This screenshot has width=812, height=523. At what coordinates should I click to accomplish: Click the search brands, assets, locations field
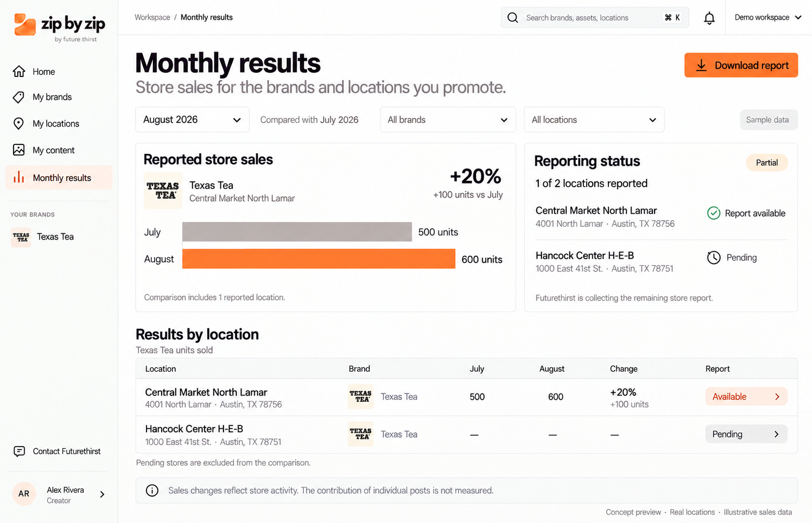click(x=595, y=18)
